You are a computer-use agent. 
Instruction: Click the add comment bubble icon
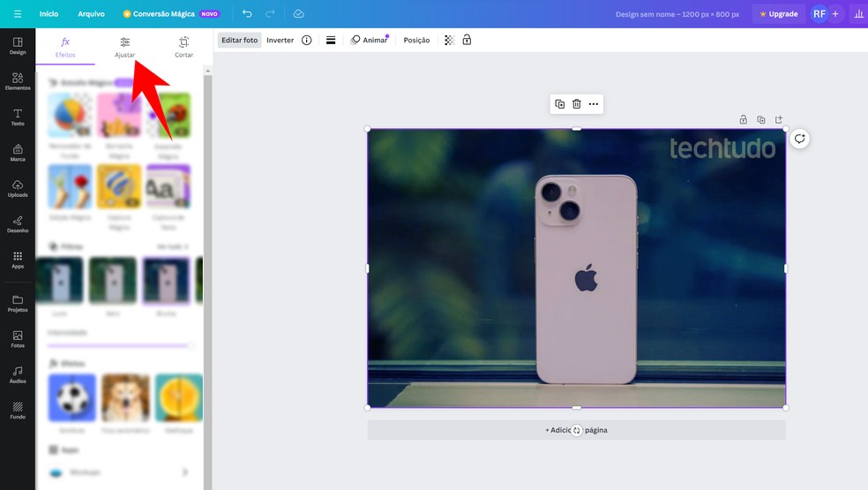point(799,139)
